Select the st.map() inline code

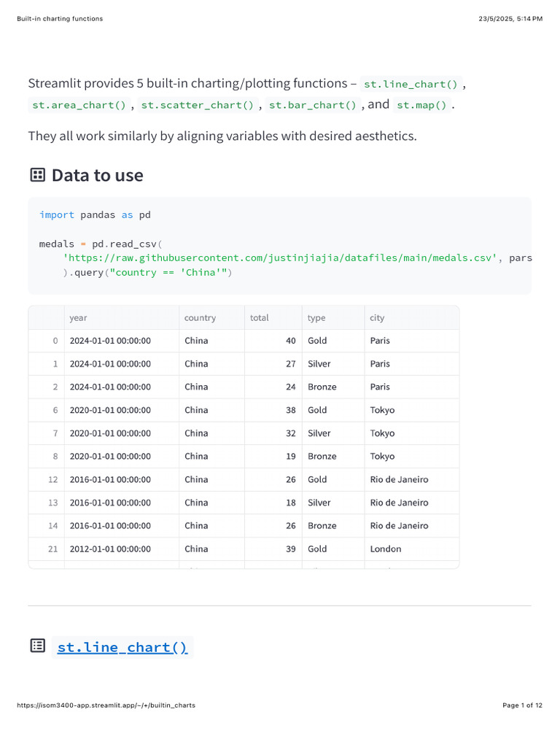[421, 105]
